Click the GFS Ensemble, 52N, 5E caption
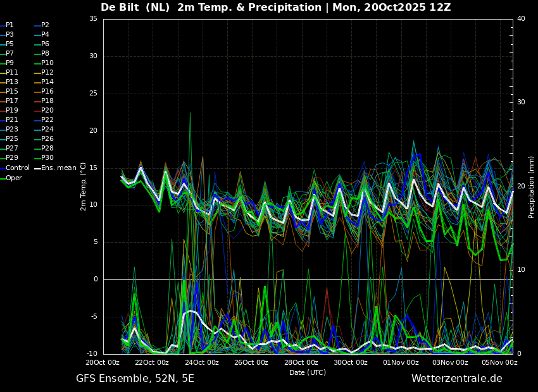 click(x=135, y=379)
